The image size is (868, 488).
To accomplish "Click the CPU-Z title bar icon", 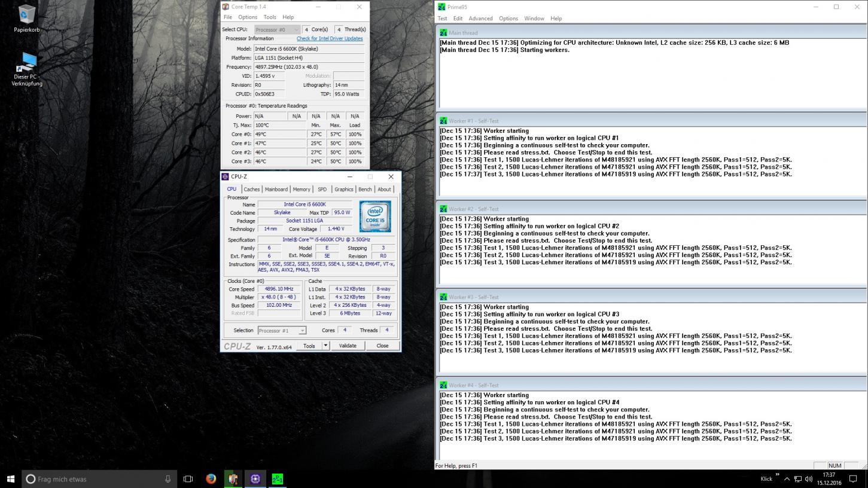I will pyautogui.click(x=225, y=176).
